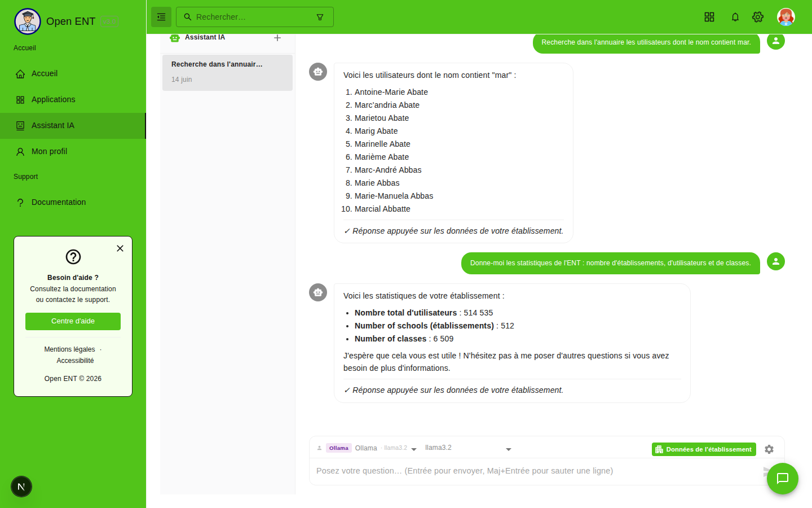Image resolution: width=812 pixels, height=508 pixels.
Task: Click user avatar beside statistics question
Action: (776, 261)
